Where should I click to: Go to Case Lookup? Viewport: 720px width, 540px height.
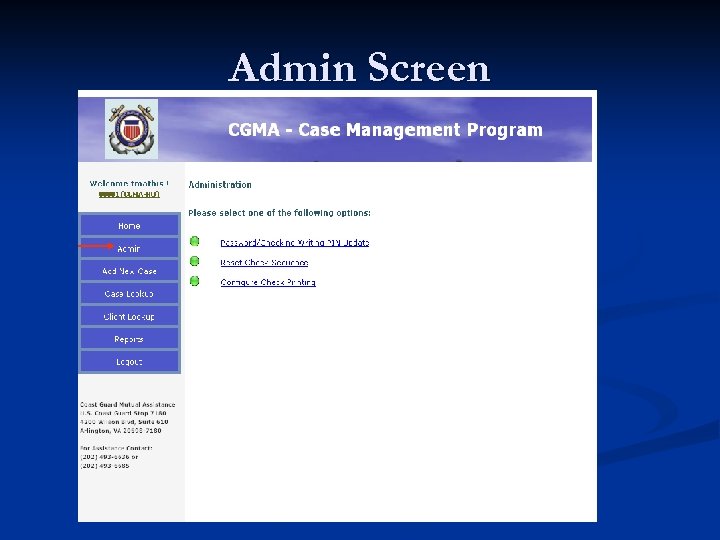(129, 293)
